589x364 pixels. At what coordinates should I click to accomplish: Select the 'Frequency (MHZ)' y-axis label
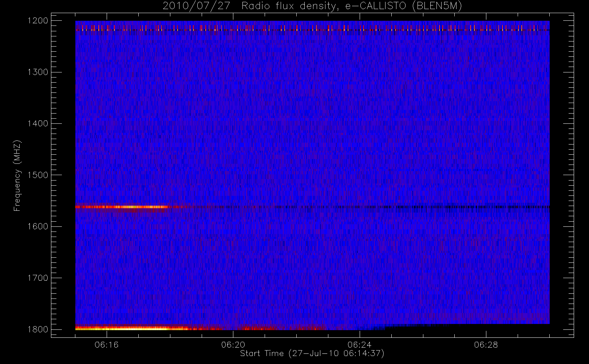click(17, 175)
